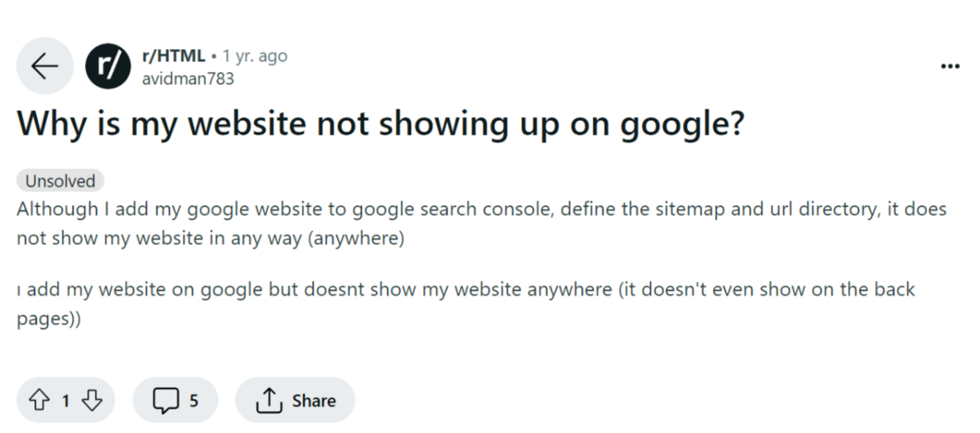Click the word '(anywhere)' in the post body
Viewport: 980px width, 433px height.
[x=356, y=239]
